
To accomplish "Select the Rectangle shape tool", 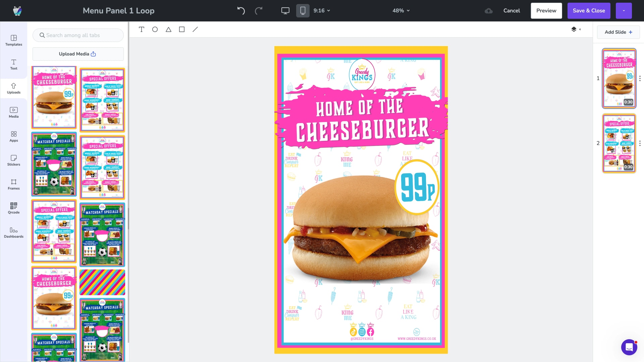I will [x=182, y=29].
